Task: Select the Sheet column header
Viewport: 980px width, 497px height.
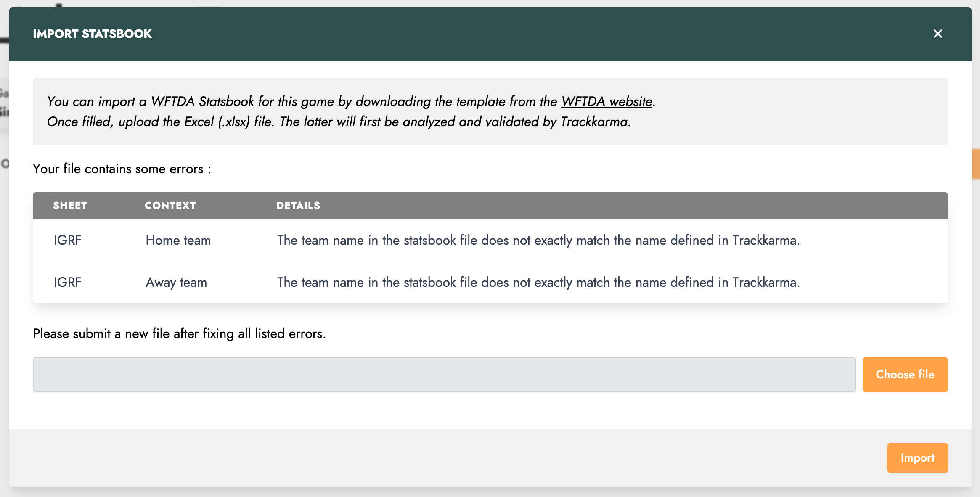Action: 70,206
